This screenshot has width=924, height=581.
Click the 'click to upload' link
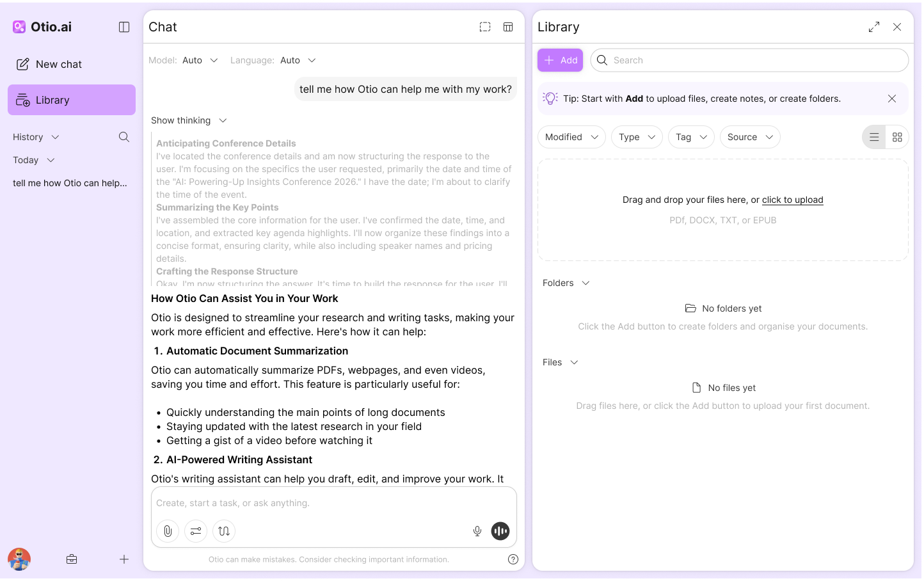[792, 200]
